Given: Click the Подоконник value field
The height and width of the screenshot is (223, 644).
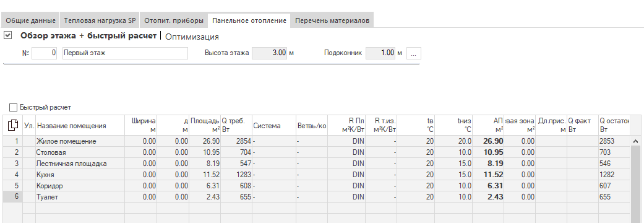Looking at the screenshot, I should (380, 53).
